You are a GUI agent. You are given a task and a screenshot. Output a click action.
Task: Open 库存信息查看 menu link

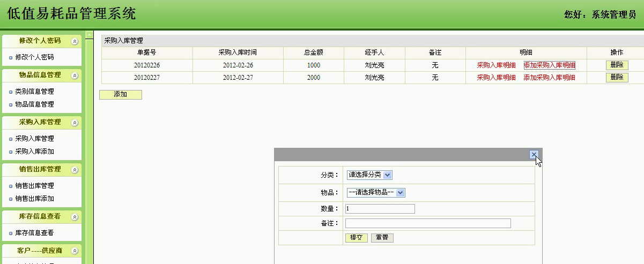click(x=34, y=233)
